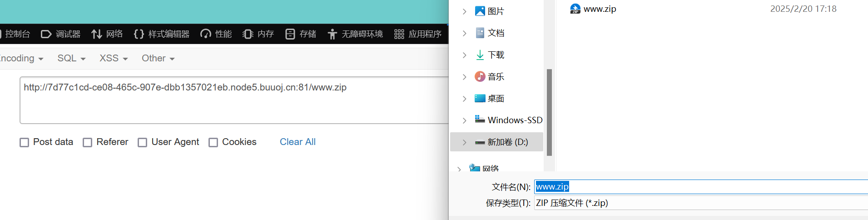The width and height of the screenshot is (868, 220).
Task: Expand the 桌面 folder in save dialog
Action: coord(464,99)
